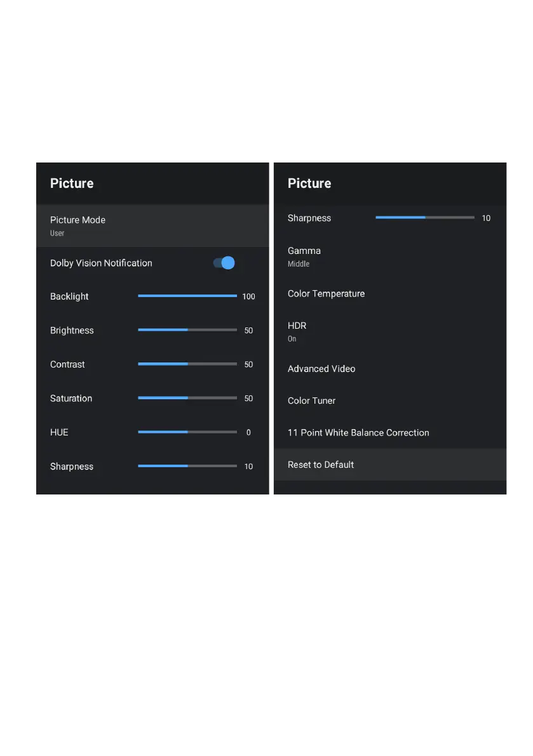533x756 pixels.
Task: Toggle Dolby Vision Notification switch
Action: (224, 263)
